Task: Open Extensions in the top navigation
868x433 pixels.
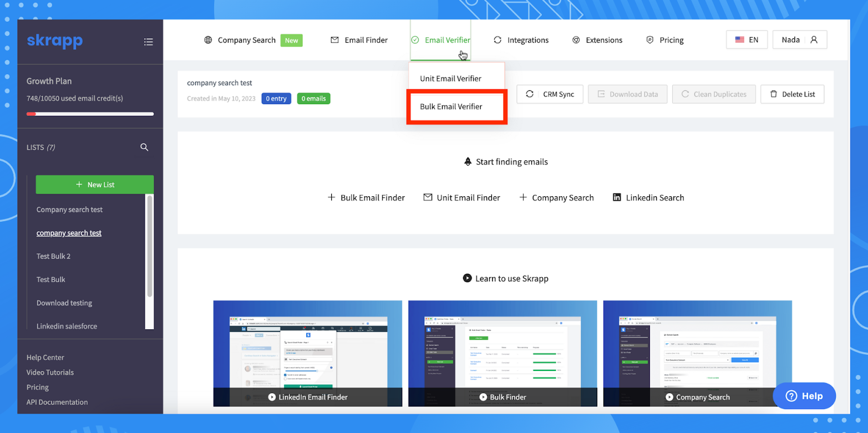Action: (x=604, y=40)
